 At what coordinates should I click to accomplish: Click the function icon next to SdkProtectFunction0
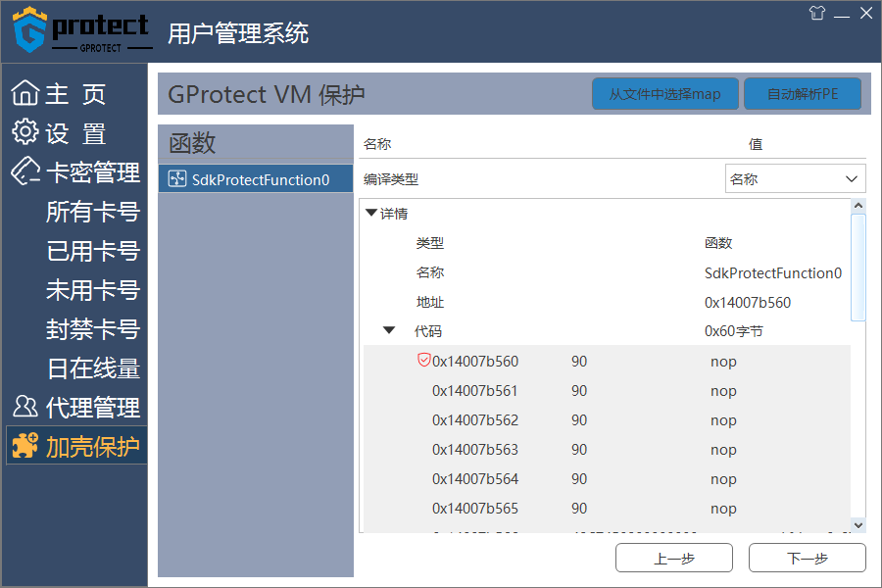coord(177,179)
